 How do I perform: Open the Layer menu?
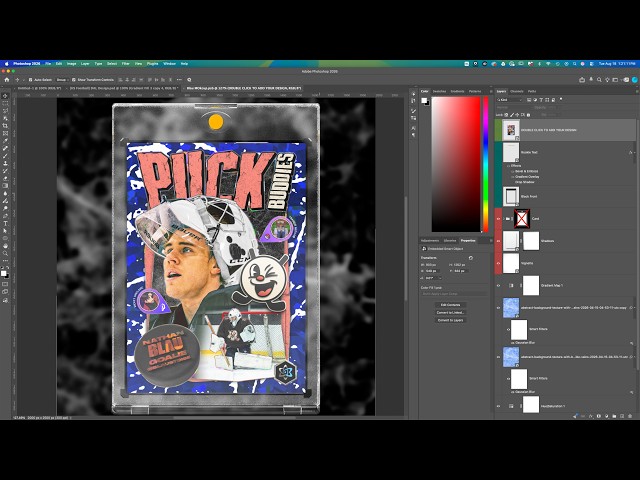click(85, 64)
